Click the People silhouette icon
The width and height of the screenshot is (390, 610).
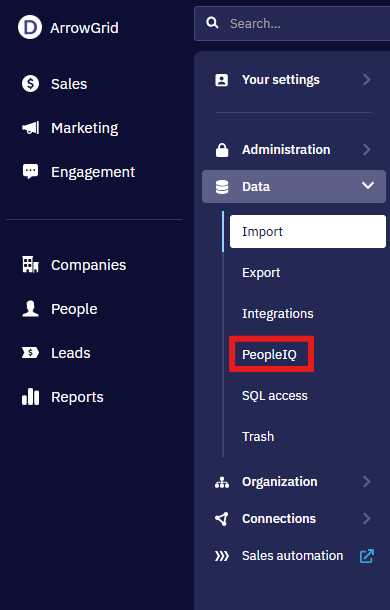[30, 309]
